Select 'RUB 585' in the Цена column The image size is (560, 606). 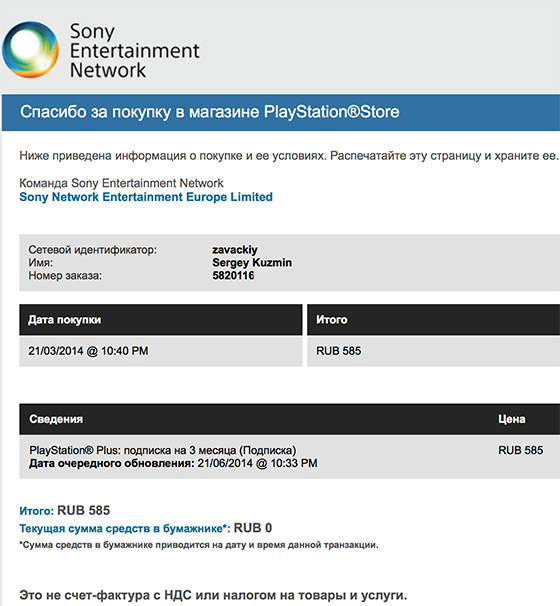pos(521,450)
